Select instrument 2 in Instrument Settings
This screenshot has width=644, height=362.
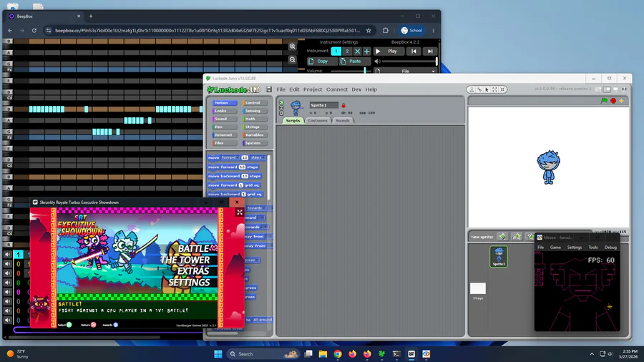point(347,52)
